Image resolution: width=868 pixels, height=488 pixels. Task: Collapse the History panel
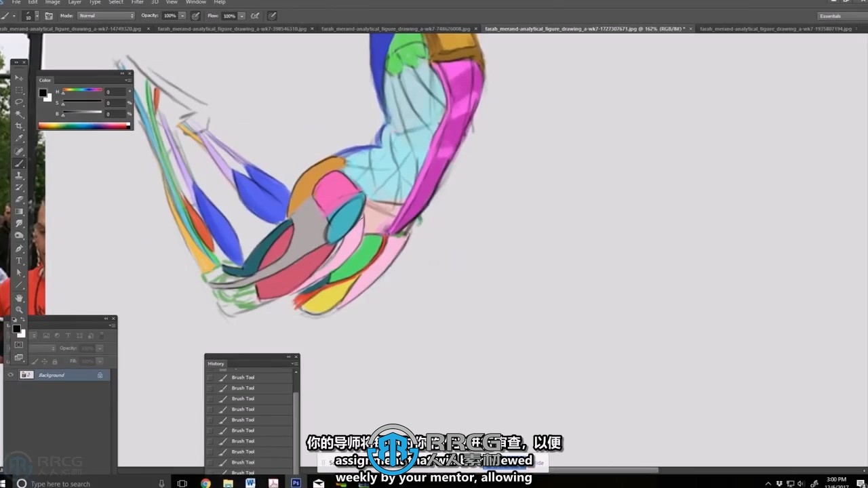point(289,357)
